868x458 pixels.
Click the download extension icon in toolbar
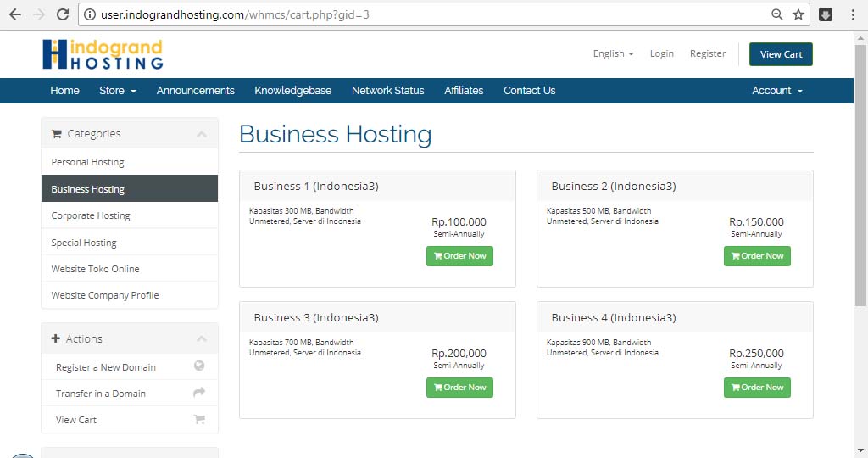click(x=826, y=14)
